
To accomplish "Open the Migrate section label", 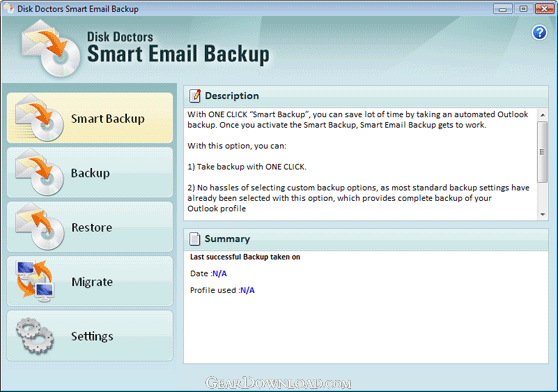I will click(92, 282).
